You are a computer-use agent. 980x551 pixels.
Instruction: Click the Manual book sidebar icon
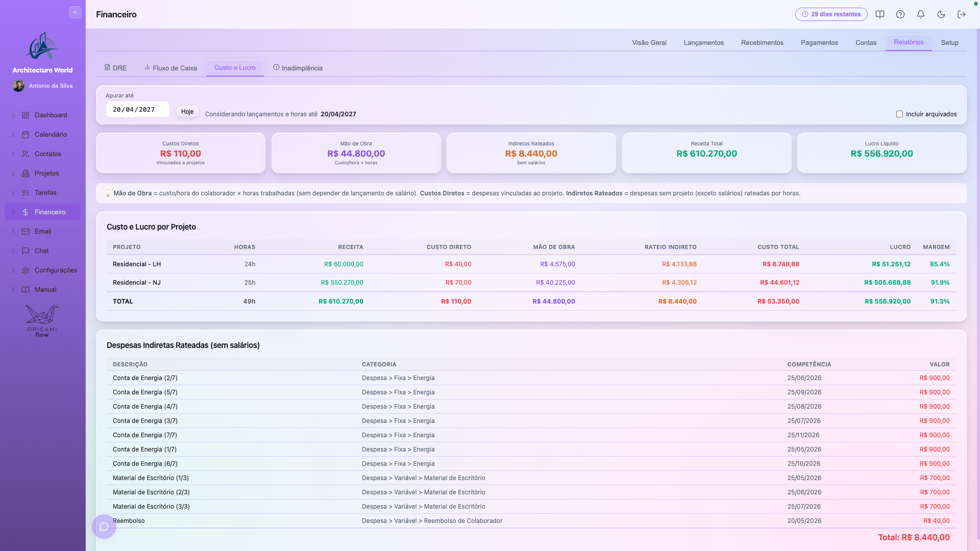pyautogui.click(x=26, y=290)
